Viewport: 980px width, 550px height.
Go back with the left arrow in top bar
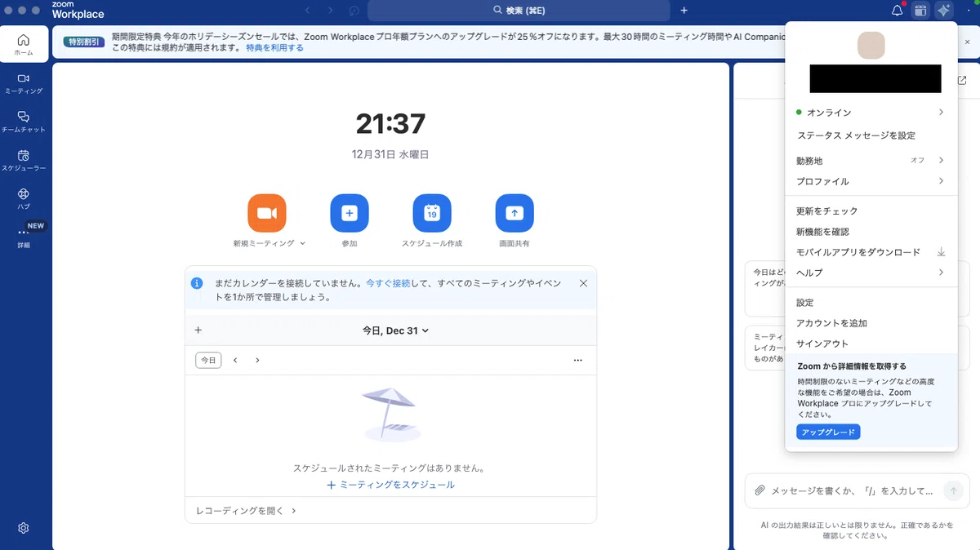pyautogui.click(x=307, y=11)
